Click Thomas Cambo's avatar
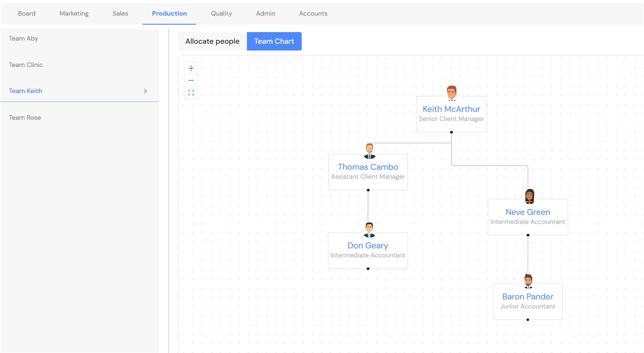Viewport: 644px width, 353px height. (370, 151)
